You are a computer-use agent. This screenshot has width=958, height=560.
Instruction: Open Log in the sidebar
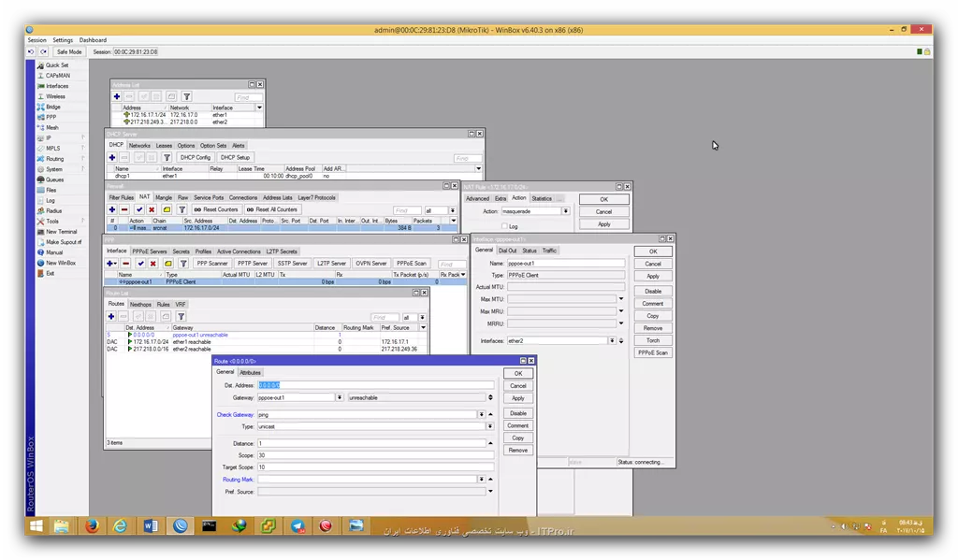(51, 200)
